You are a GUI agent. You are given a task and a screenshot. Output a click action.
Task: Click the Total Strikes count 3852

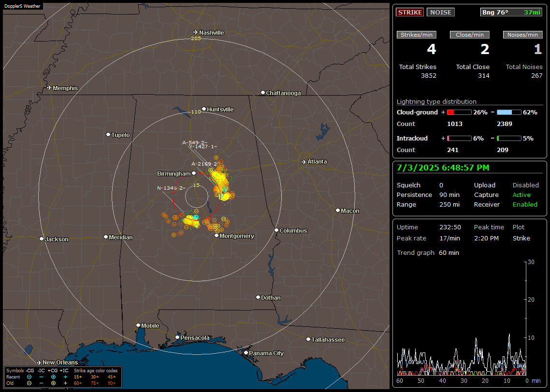[429, 76]
